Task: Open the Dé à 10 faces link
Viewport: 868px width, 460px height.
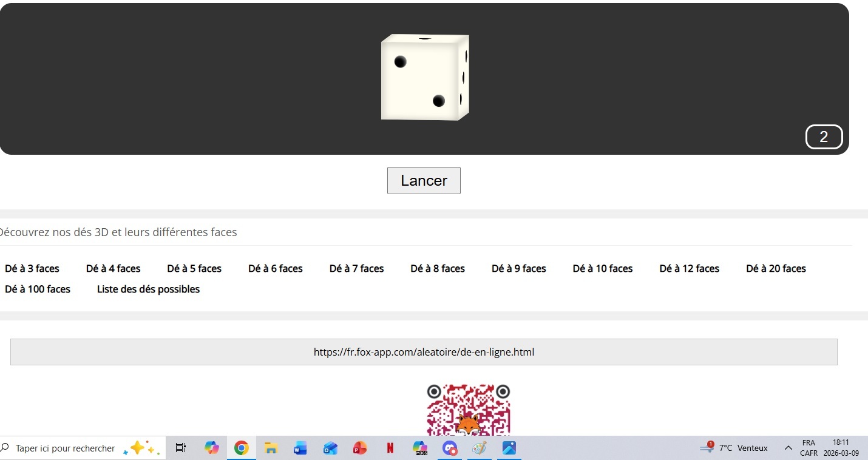Action: tap(603, 268)
